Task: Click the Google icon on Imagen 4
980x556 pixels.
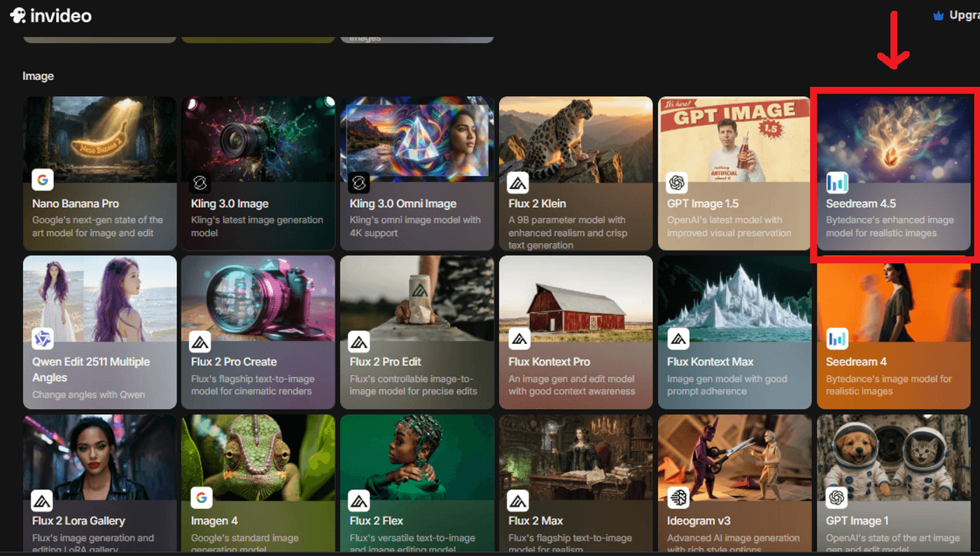Action: 202,498
